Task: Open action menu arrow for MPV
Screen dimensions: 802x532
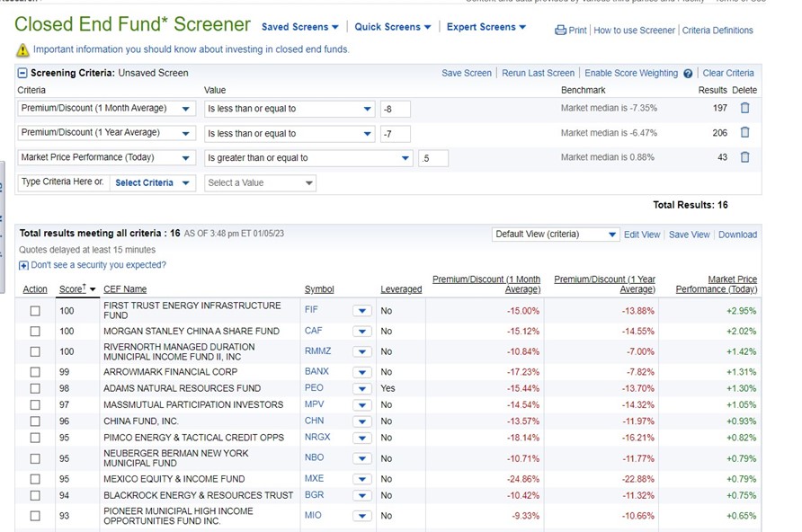Action: click(362, 404)
